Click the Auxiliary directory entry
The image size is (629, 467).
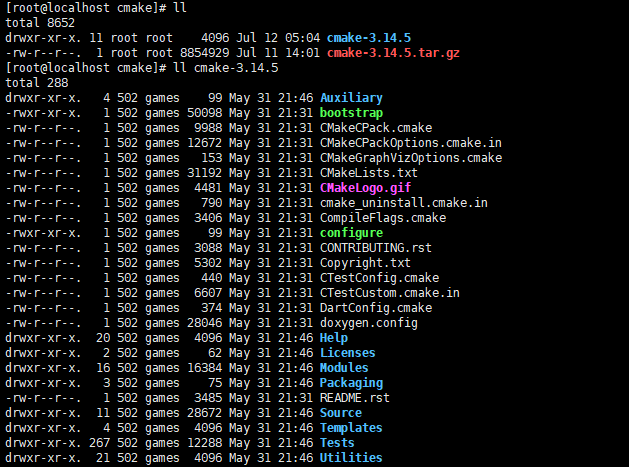[351, 98]
